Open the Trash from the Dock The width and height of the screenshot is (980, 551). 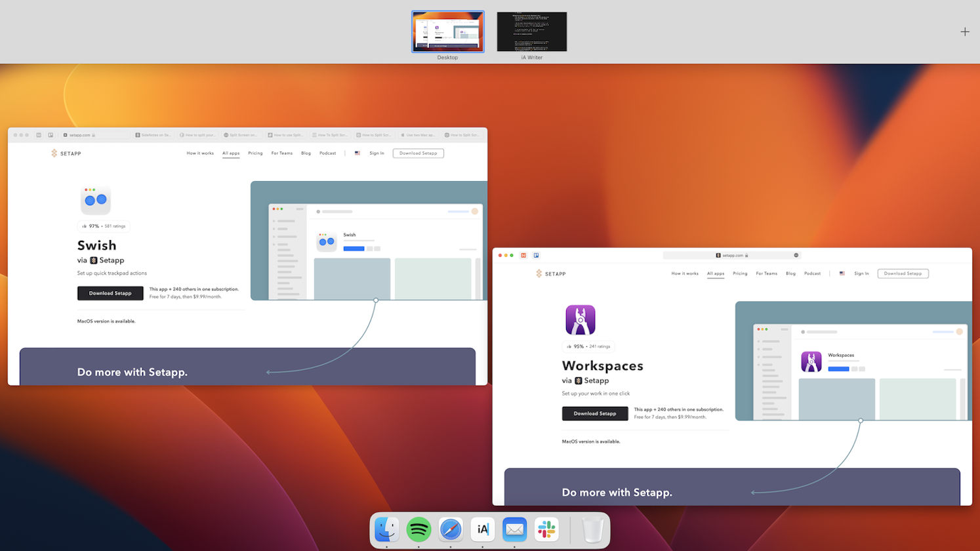[592, 529]
